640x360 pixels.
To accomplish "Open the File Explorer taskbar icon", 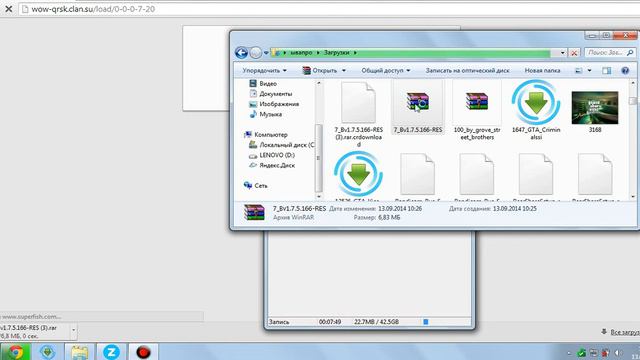I will tap(79, 352).
